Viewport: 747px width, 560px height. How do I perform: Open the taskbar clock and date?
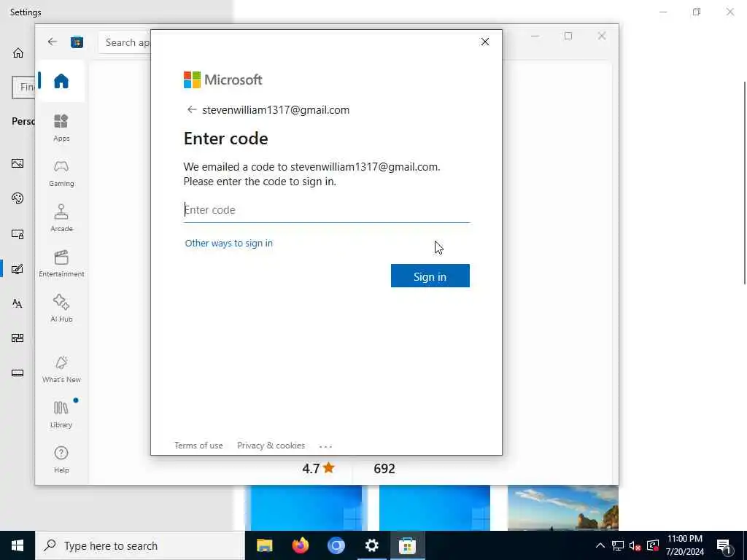point(684,545)
